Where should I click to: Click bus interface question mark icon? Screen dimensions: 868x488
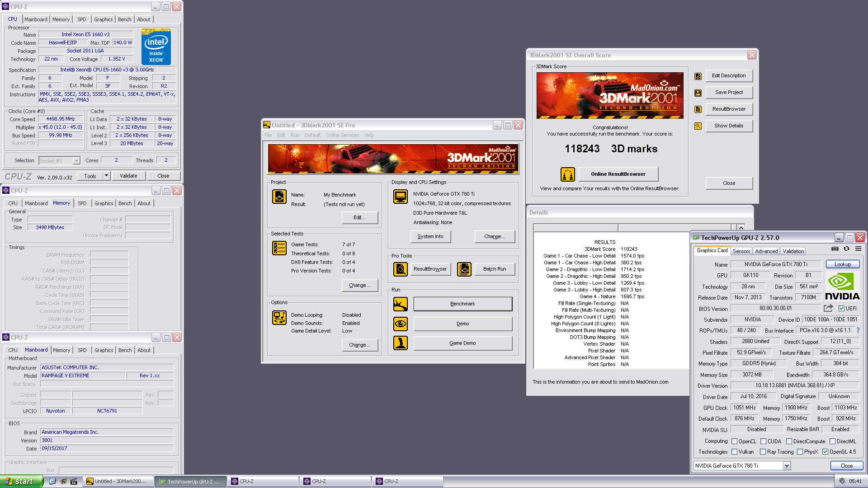[858, 330]
